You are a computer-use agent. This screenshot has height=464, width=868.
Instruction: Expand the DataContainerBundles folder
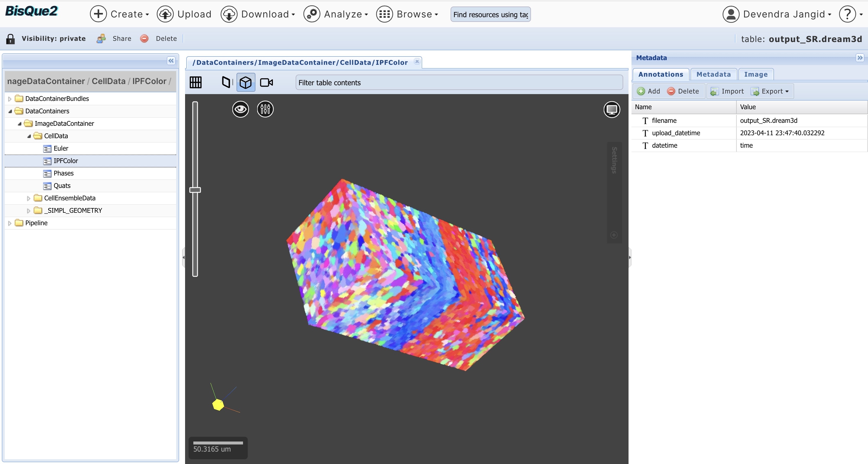click(10, 99)
